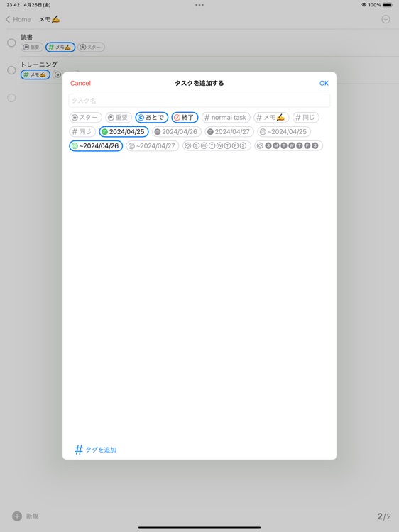Click the メモ list title in header

[49, 19]
